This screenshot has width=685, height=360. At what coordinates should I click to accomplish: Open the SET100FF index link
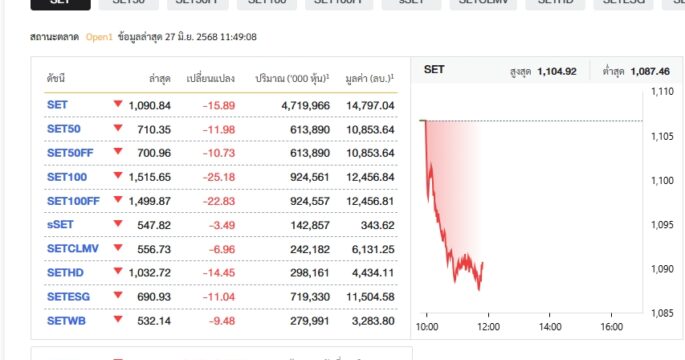pos(73,201)
